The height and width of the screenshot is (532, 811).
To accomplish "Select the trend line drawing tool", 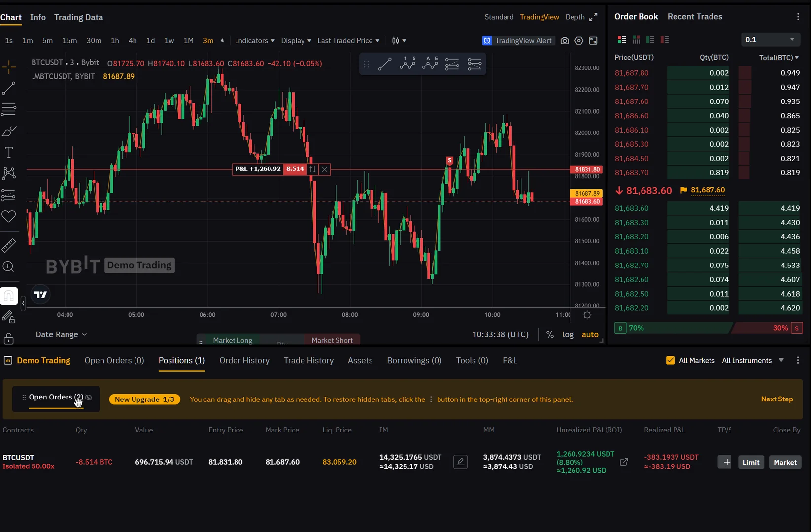I will click(9, 88).
